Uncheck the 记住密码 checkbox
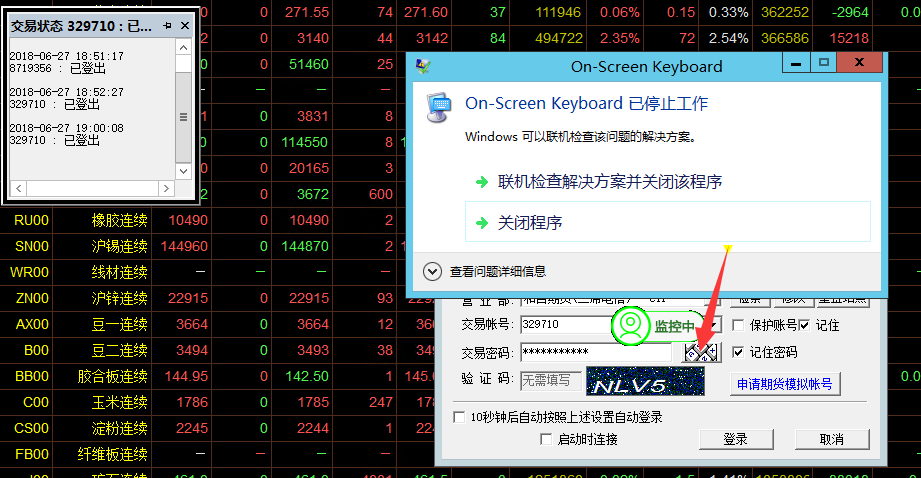The width and height of the screenshot is (921, 478). tap(738, 352)
